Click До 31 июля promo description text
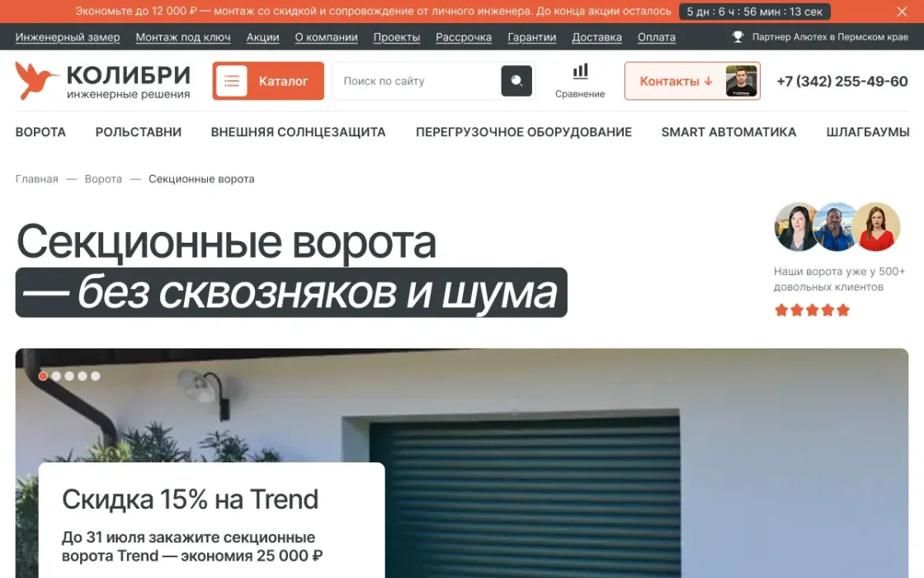This screenshot has width=924, height=578. [192, 547]
